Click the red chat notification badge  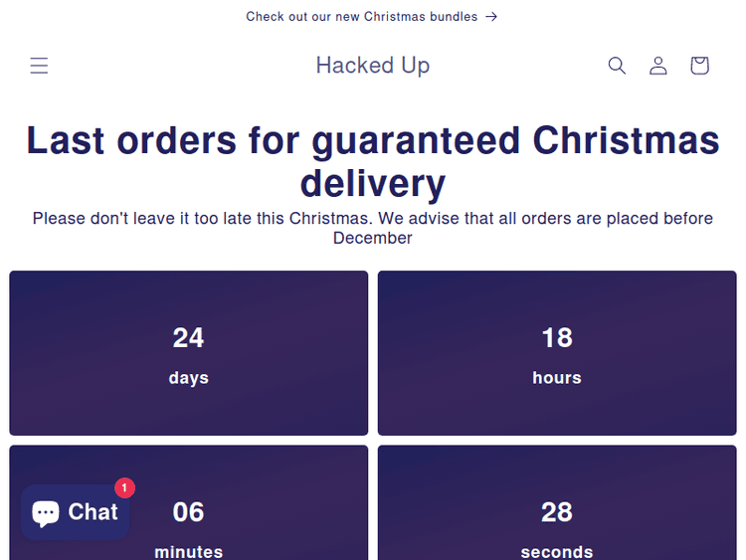click(124, 488)
